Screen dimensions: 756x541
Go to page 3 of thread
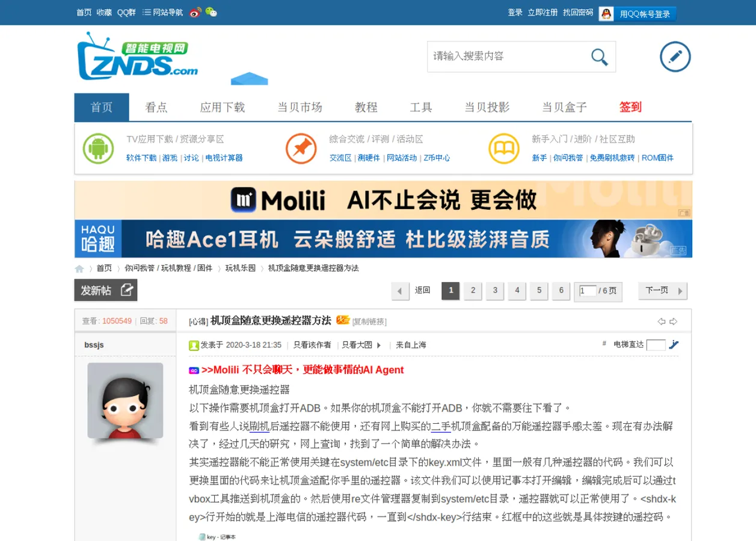point(495,291)
